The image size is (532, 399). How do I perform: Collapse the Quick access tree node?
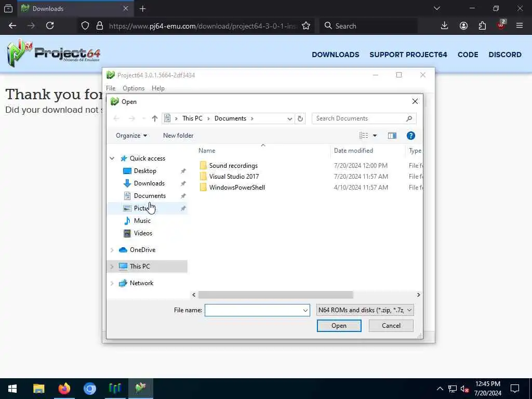112,158
